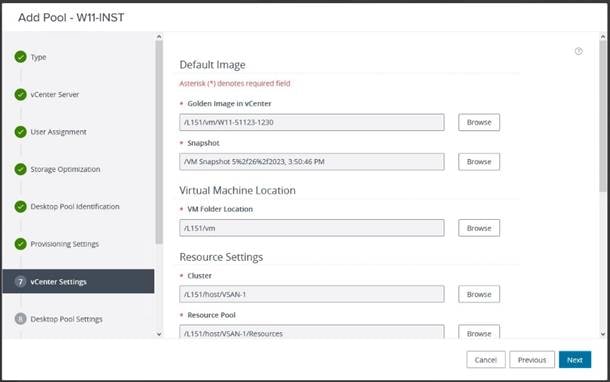Click the green checkmark beside Desktop Pool Identification

click(21, 207)
